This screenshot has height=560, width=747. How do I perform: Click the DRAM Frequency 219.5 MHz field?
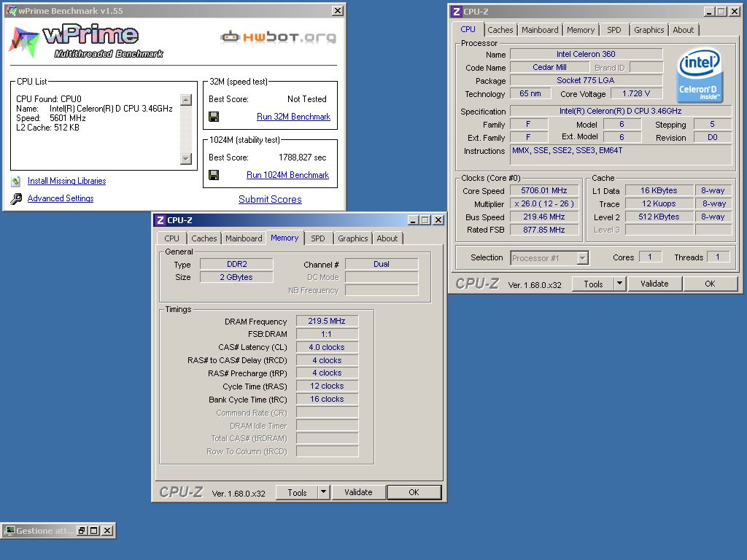[x=327, y=321]
